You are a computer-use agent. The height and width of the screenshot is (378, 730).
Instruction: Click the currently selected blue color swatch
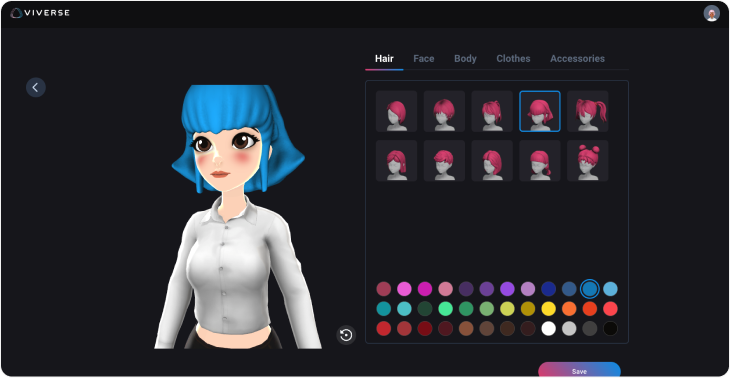[589, 289]
